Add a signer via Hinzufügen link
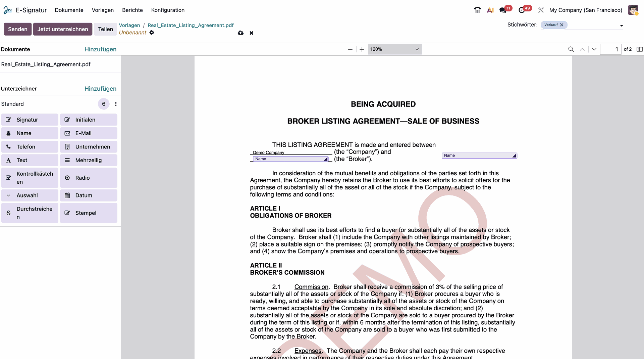 100,88
